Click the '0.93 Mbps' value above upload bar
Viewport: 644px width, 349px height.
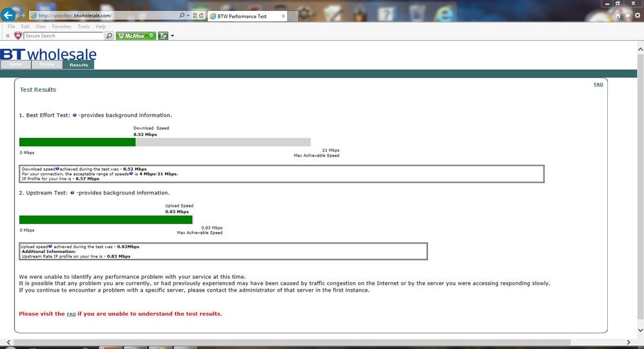[177, 212]
